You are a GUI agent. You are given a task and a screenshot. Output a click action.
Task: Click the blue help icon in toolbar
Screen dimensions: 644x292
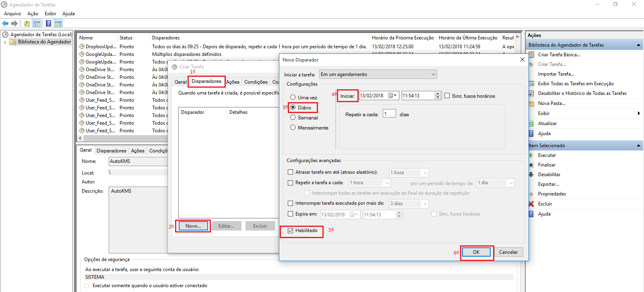click(x=48, y=24)
